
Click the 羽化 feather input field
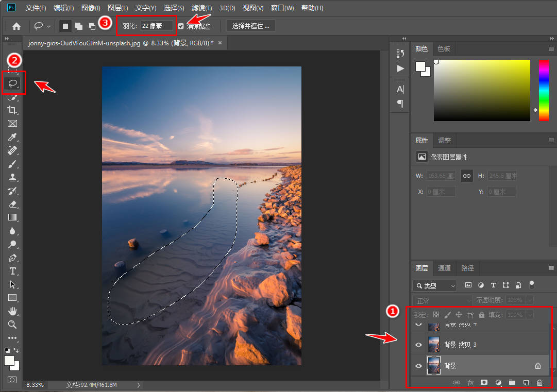coord(157,26)
